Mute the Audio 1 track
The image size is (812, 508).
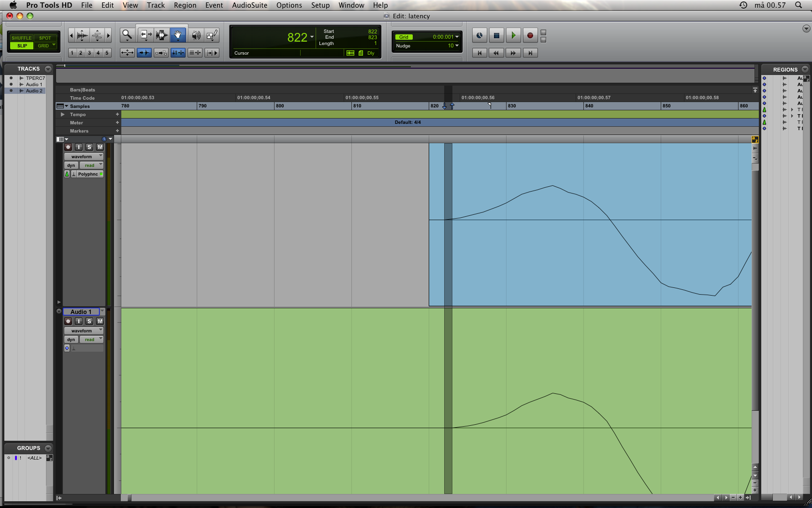100,321
